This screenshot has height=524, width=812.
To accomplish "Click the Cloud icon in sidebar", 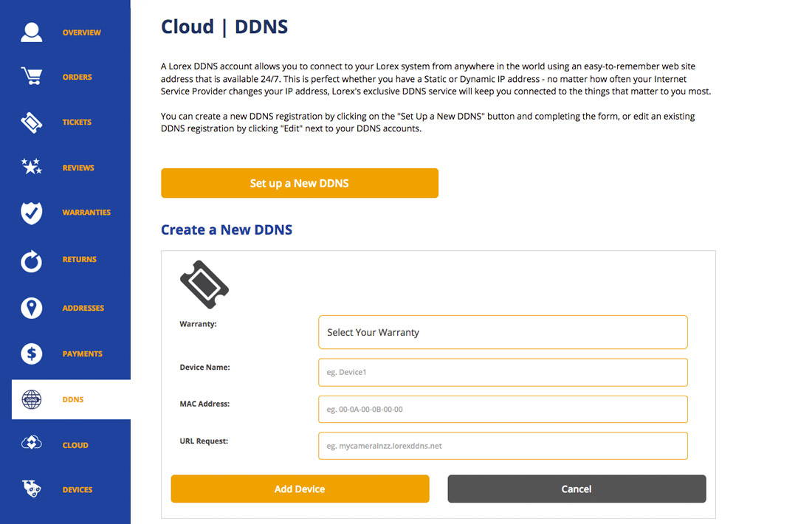I will coord(32,444).
